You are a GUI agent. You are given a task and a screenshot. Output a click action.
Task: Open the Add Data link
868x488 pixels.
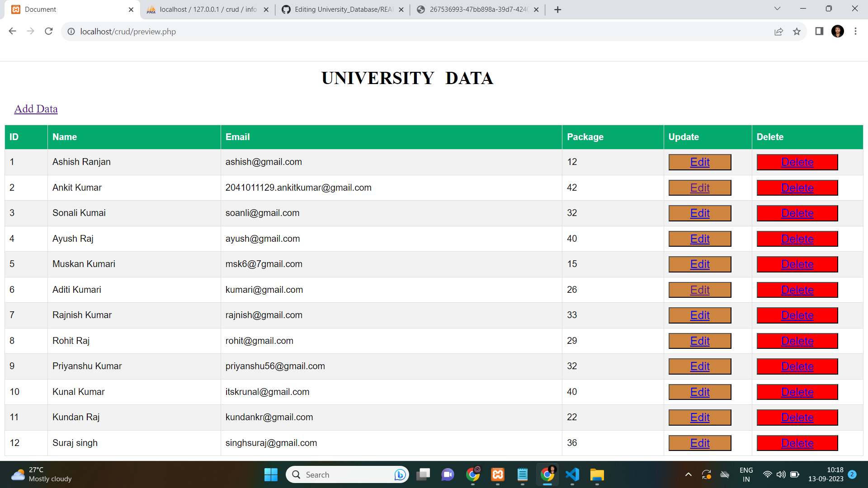pyautogui.click(x=36, y=109)
